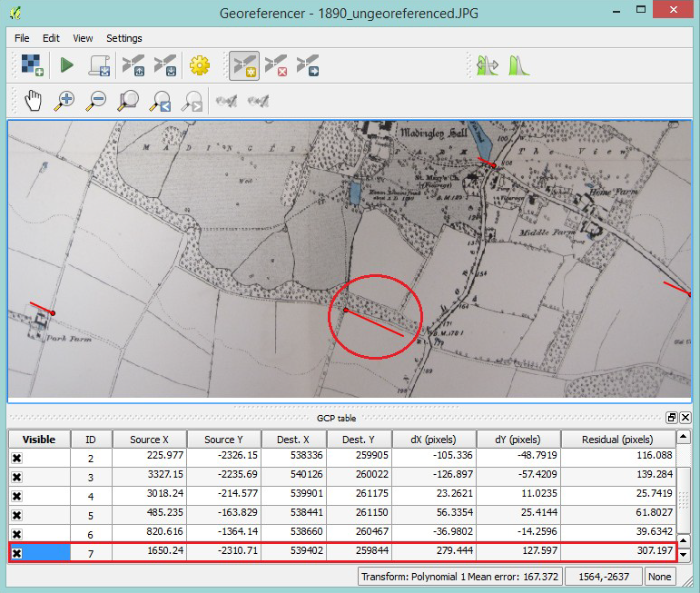Screen dimensions: 700x593
Task: Select the Delete Point tool
Action: pyautogui.click(x=275, y=64)
